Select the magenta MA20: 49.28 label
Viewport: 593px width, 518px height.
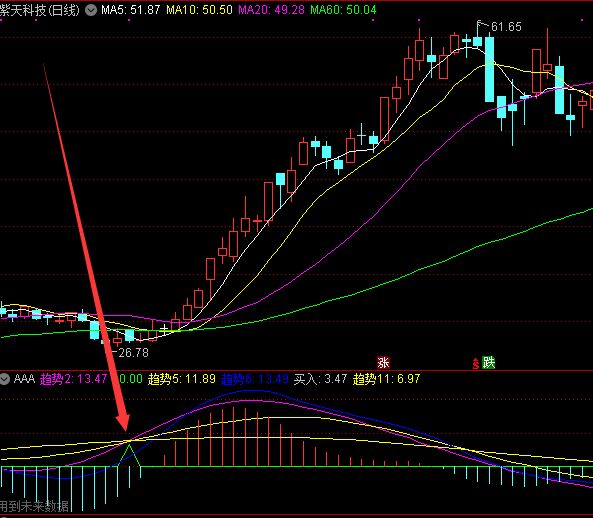point(271,10)
